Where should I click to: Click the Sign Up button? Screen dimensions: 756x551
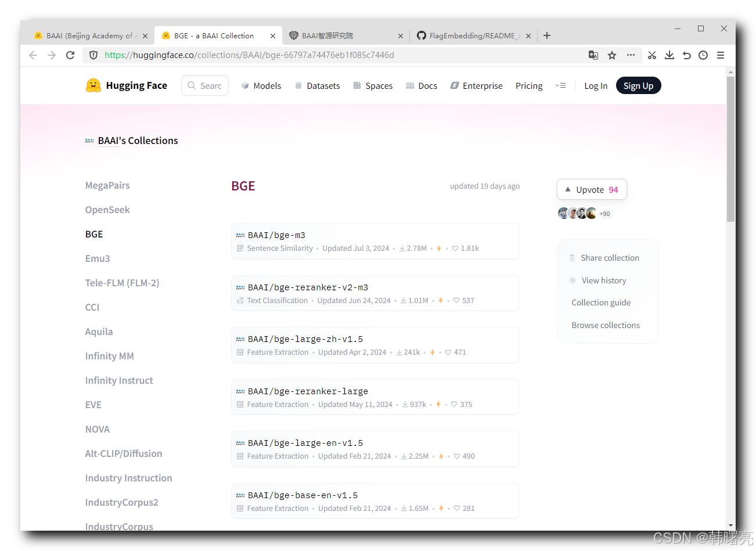638,85
